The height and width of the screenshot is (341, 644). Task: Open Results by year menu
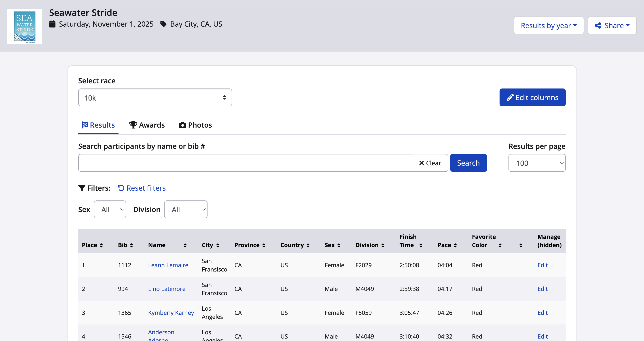[549, 25]
